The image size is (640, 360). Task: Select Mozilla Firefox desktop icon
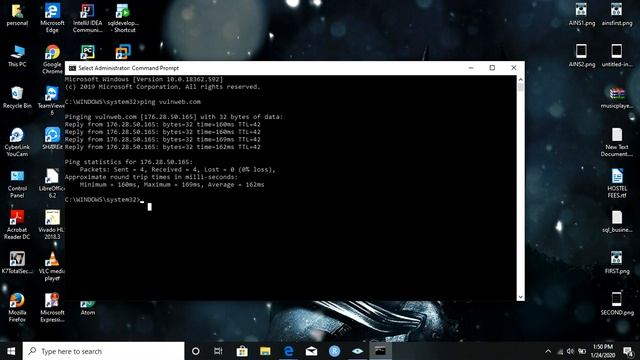click(x=17, y=308)
